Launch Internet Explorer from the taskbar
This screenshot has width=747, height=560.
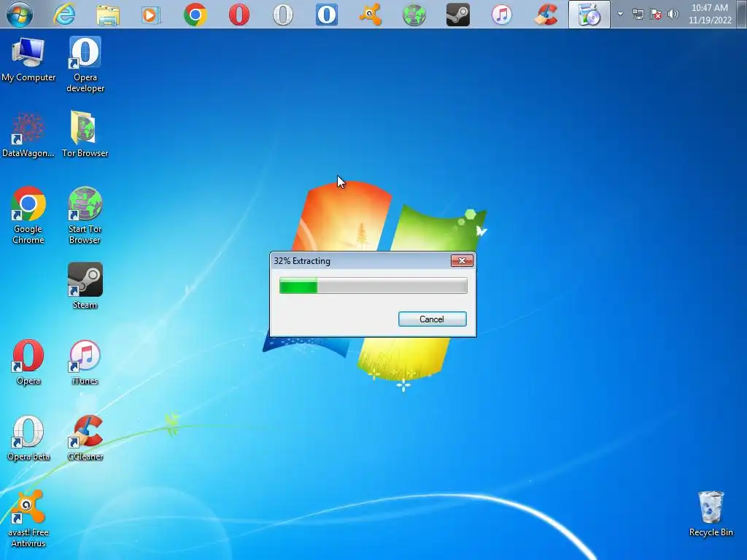[64, 15]
